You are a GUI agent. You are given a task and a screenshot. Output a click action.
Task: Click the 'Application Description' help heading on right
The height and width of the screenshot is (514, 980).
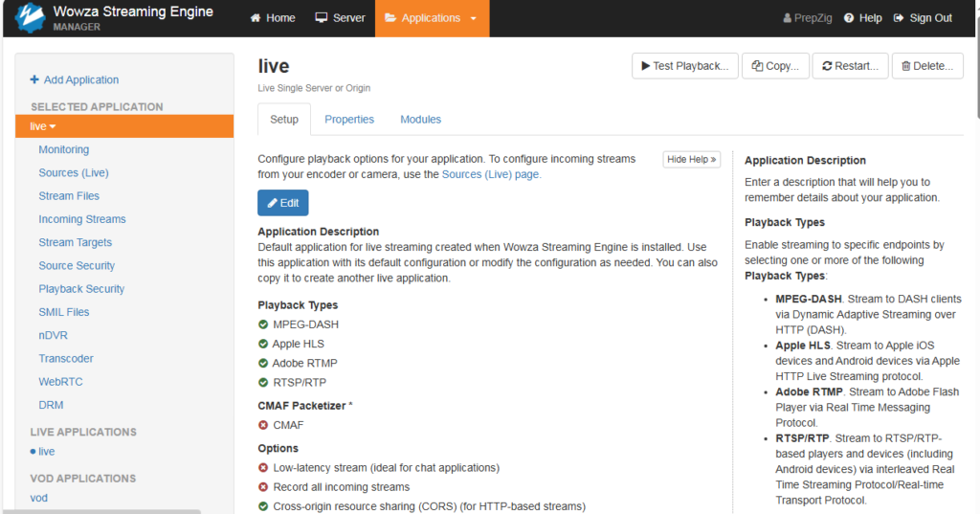[x=805, y=161]
